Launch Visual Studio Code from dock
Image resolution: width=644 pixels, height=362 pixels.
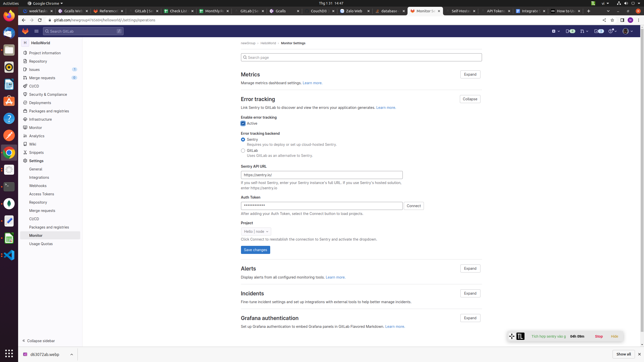click(x=9, y=255)
